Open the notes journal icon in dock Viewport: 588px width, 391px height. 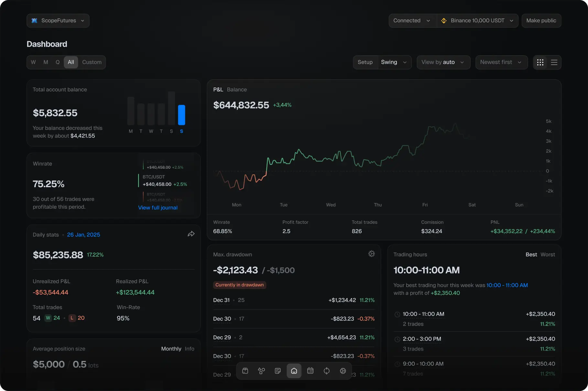[278, 371]
